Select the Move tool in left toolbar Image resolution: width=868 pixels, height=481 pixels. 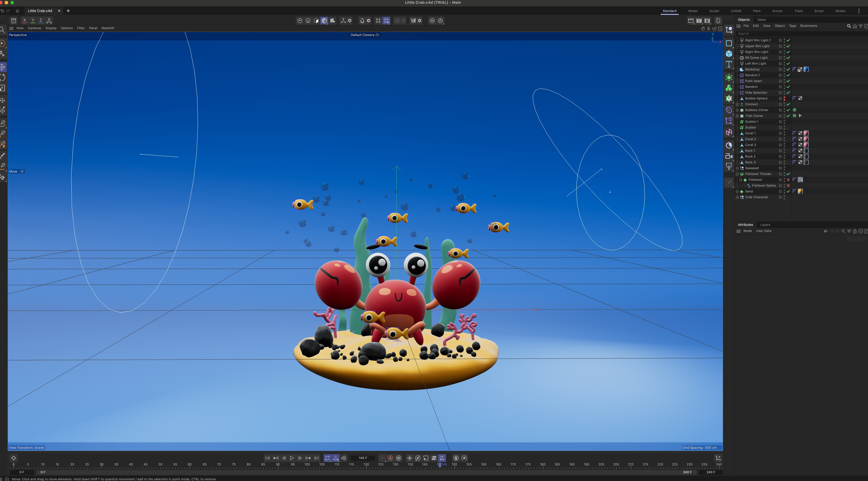pyautogui.click(x=3, y=67)
